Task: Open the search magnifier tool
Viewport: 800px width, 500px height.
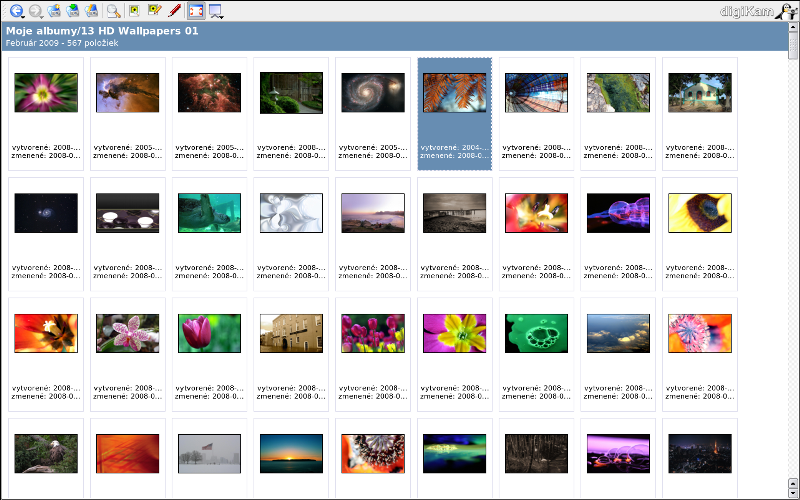Action: pos(114,11)
